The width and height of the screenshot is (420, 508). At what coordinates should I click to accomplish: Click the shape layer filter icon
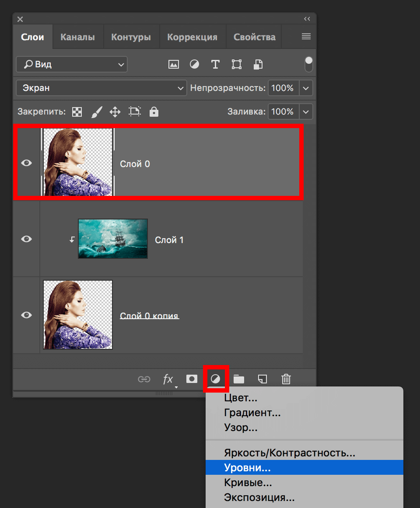pos(237,65)
